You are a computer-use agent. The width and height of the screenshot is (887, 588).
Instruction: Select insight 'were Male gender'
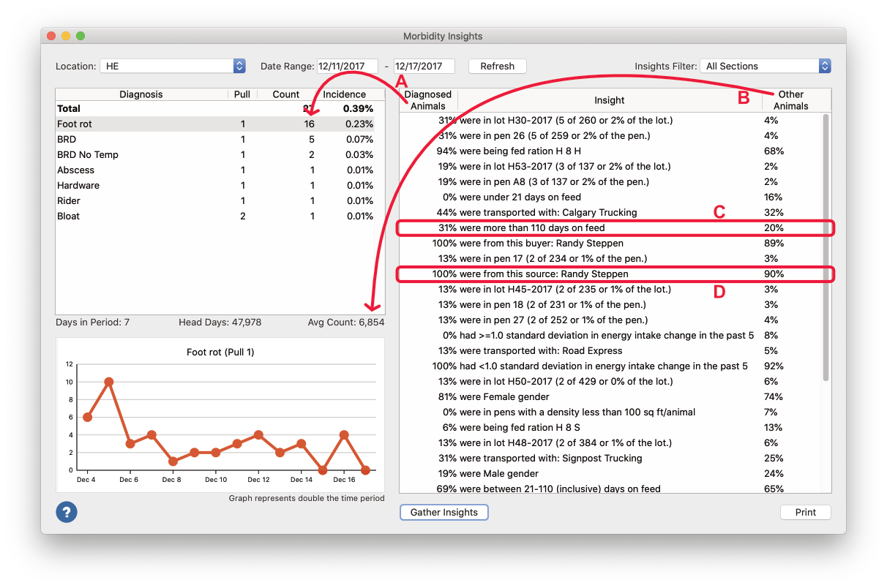coord(610,473)
